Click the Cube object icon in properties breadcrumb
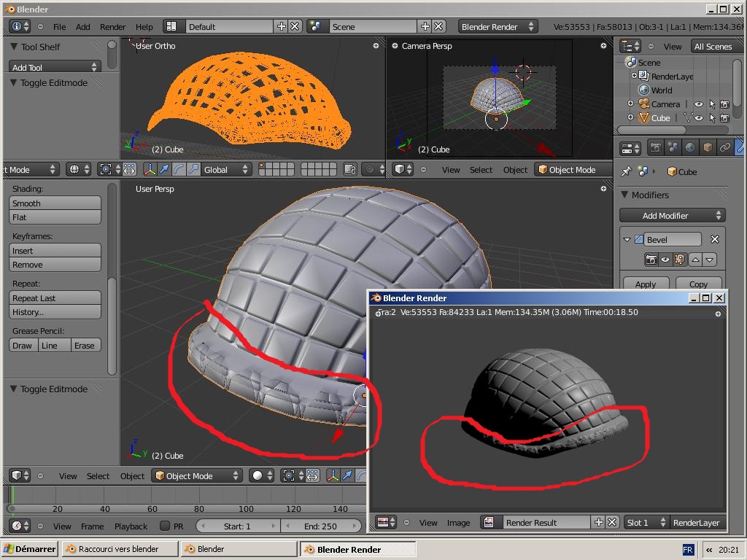Screen dimensions: 747x560 pyautogui.click(x=672, y=172)
